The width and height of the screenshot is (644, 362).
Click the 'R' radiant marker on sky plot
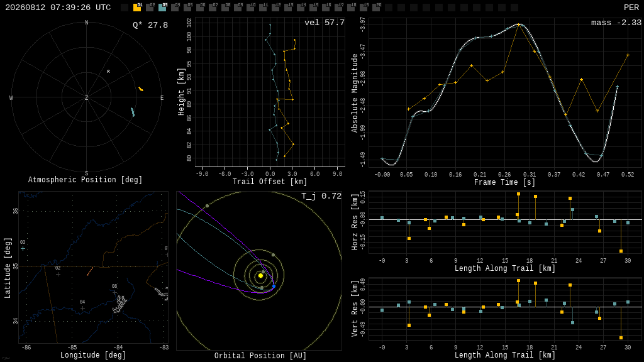click(108, 72)
